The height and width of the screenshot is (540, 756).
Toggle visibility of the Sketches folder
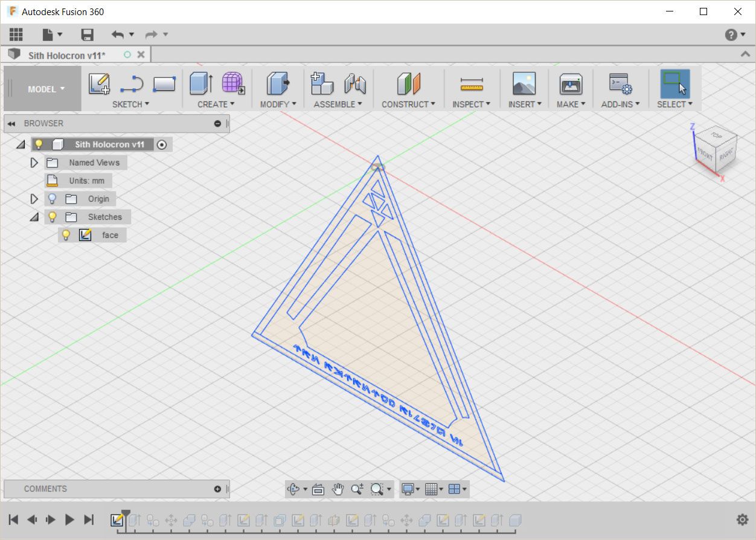click(53, 217)
